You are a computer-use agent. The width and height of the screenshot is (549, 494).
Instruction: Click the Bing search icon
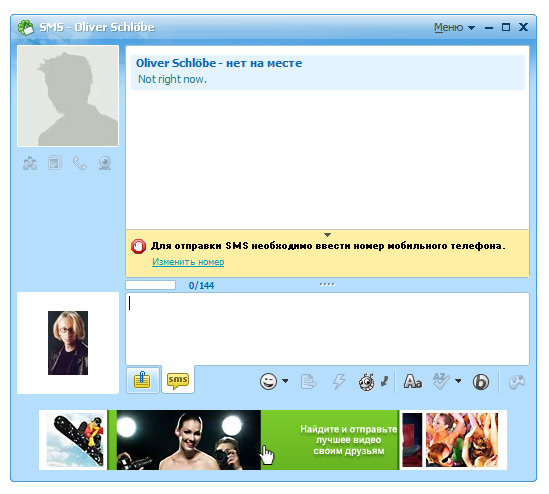click(481, 382)
